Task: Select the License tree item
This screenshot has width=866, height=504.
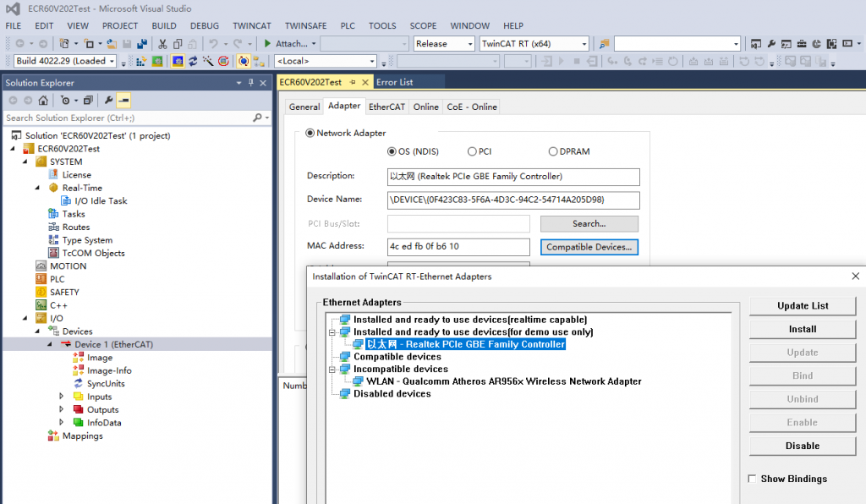Action: [76, 174]
